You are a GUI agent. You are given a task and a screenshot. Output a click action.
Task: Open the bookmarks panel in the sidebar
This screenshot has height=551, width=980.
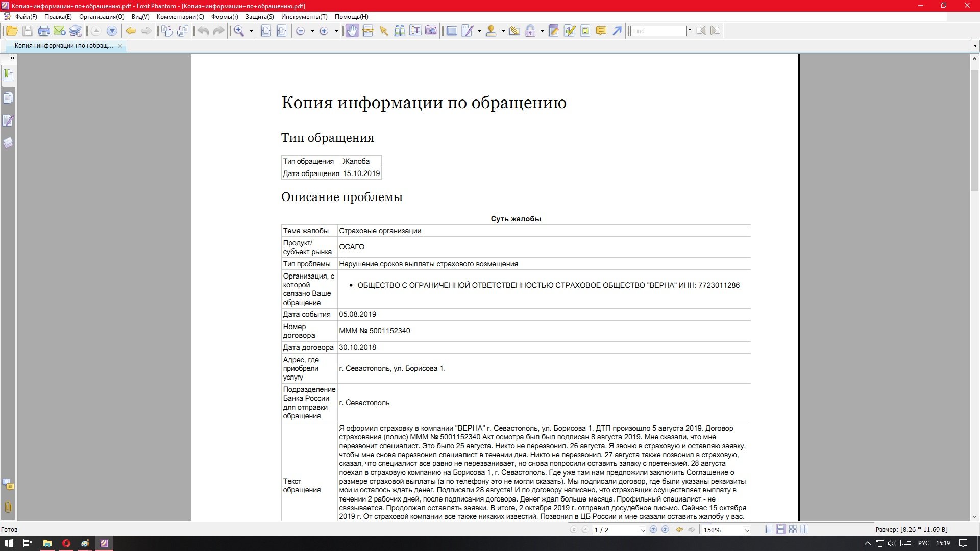tap(8, 76)
